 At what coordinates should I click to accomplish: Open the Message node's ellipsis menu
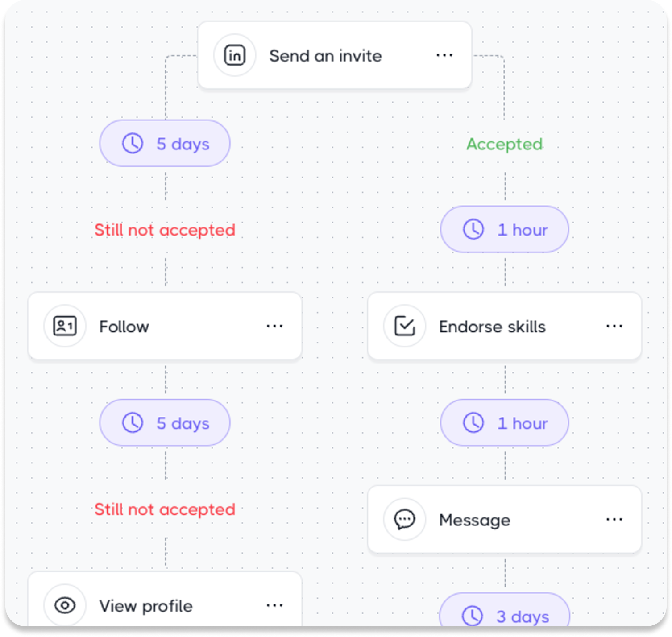click(614, 520)
